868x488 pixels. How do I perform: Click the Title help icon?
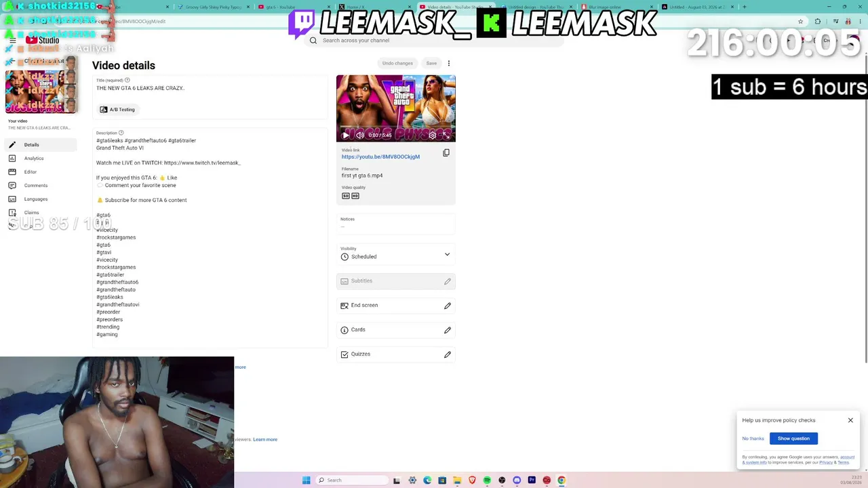click(127, 80)
